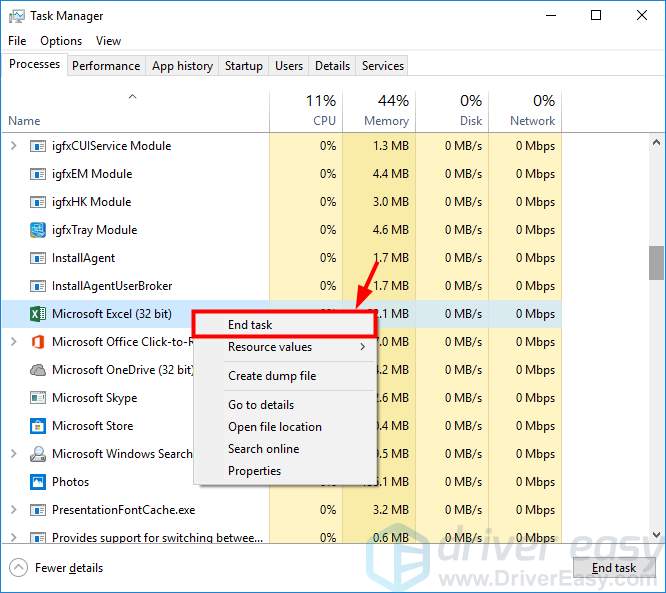The width and height of the screenshot is (666, 593).
Task: Open the Options menu
Action: point(61,41)
